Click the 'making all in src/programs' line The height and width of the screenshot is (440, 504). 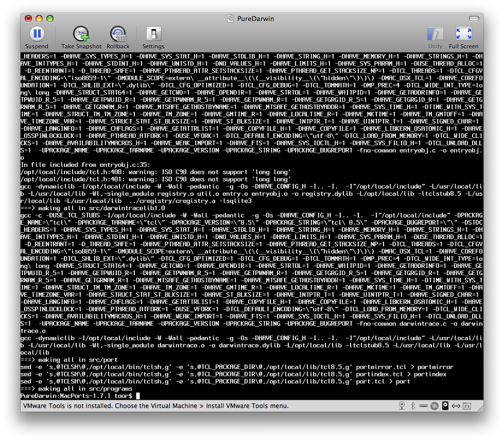pyautogui.click(x=77, y=389)
